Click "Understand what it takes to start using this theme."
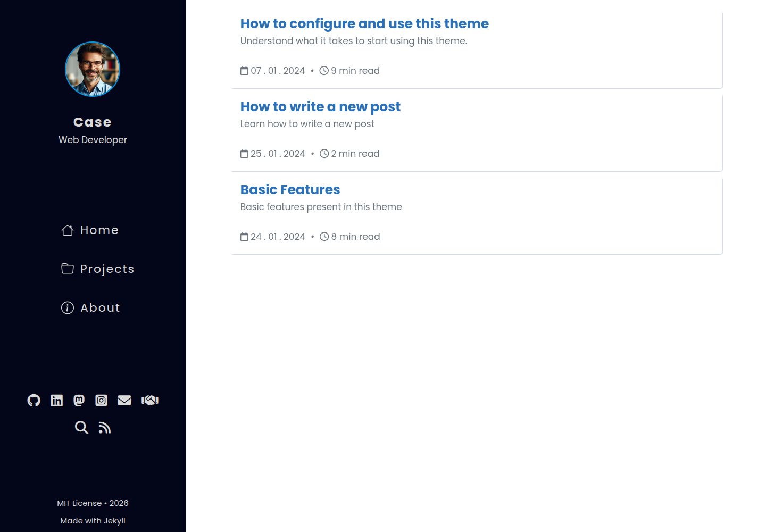 354,41
